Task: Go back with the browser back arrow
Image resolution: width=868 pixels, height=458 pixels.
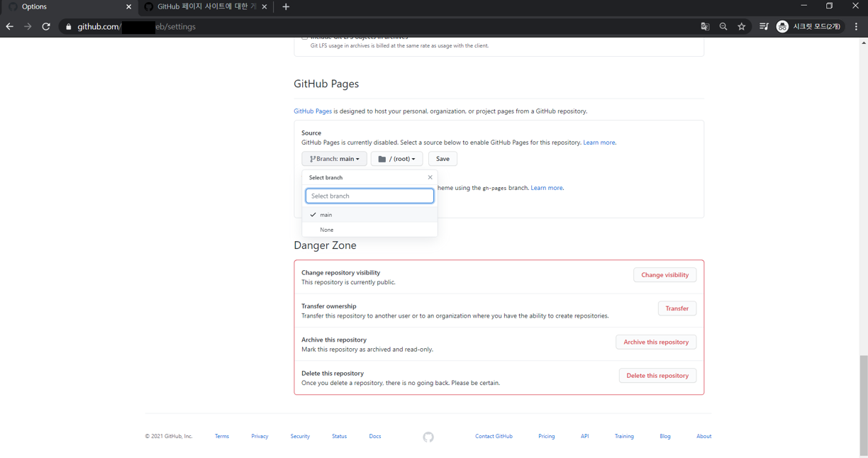Action: 10,27
